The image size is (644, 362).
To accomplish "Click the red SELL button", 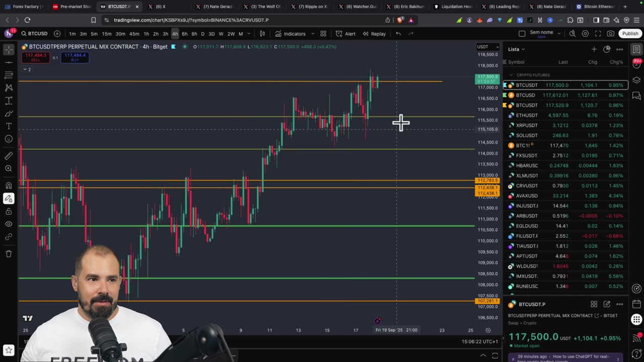I will click(x=35, y=57).
